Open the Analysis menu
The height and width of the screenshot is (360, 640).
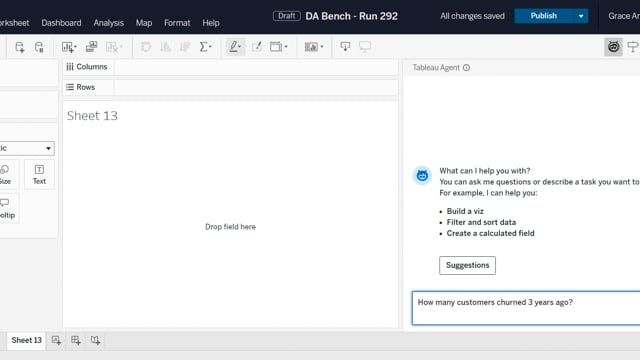pos(109,23)
